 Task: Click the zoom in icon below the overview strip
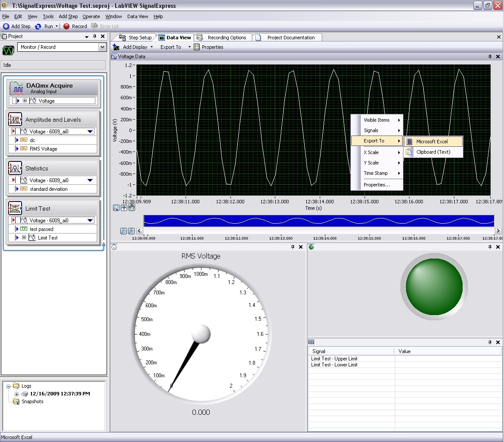[x=131, y=231]
